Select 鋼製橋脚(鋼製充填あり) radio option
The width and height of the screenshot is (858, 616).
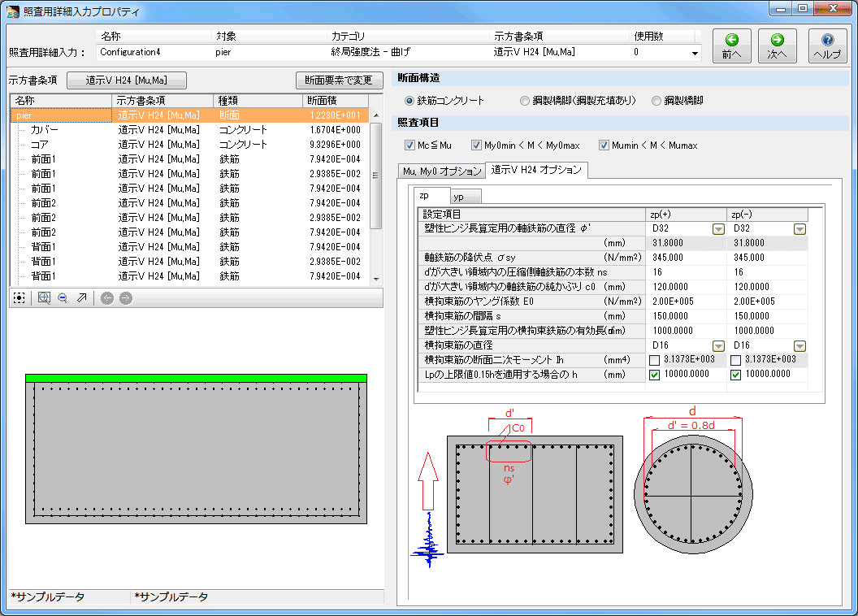525,101
